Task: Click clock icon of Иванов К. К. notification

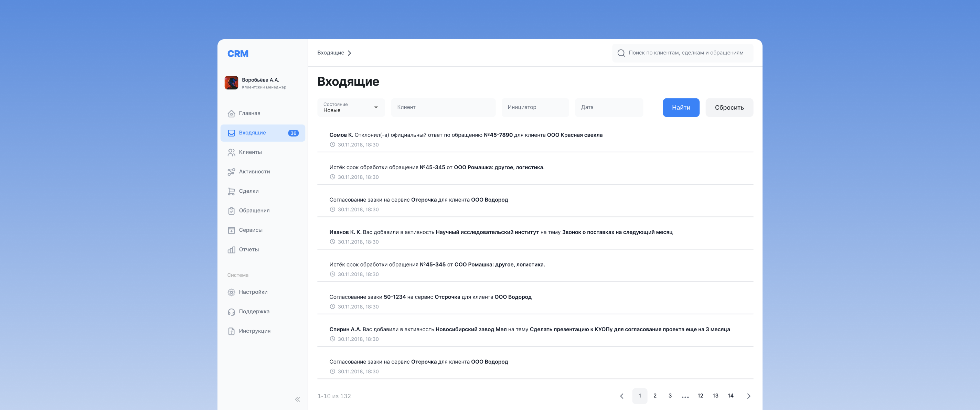Action: pyautogui.click(x=332, y=241)
